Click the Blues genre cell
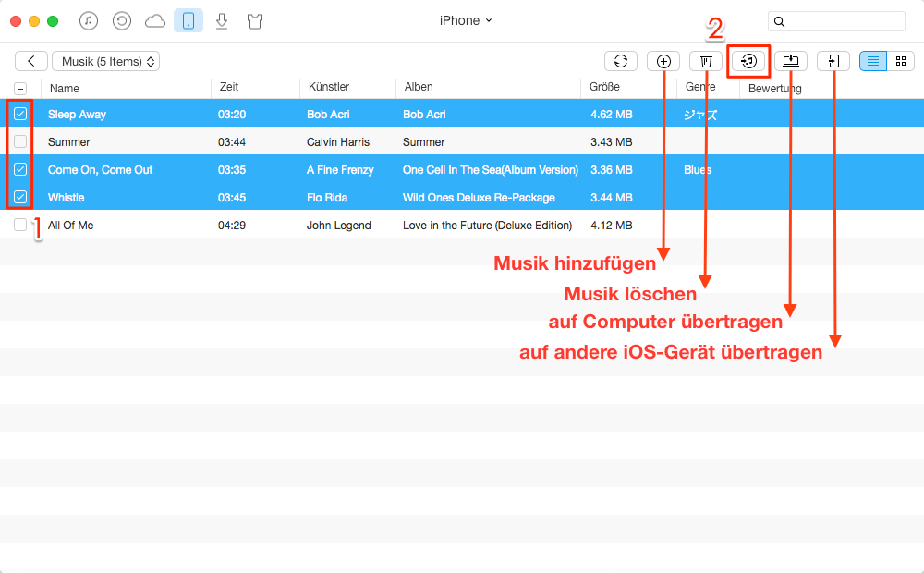The image size is (924, 573). [698, 170]
